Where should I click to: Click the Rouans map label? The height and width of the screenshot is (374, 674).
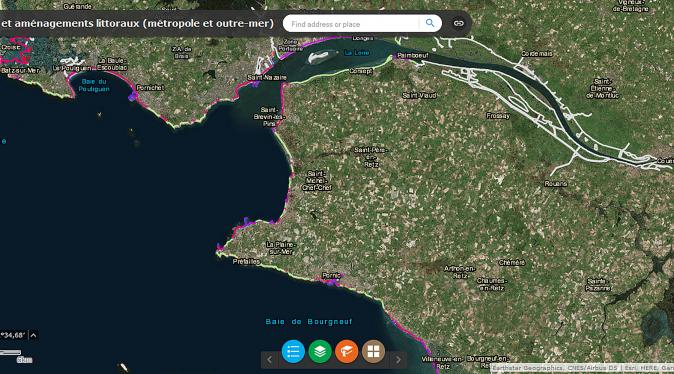[556, 184]
